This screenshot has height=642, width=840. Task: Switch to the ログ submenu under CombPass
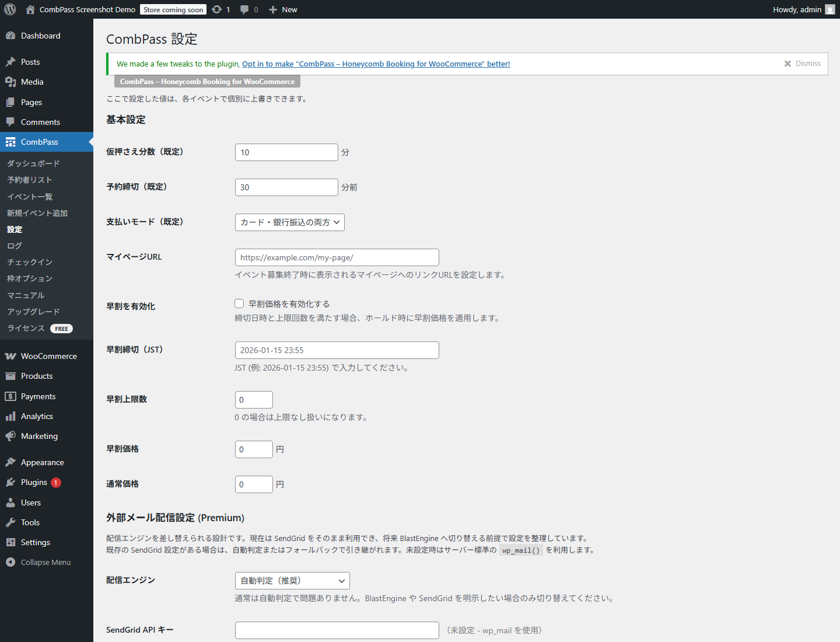coord(14,246)
